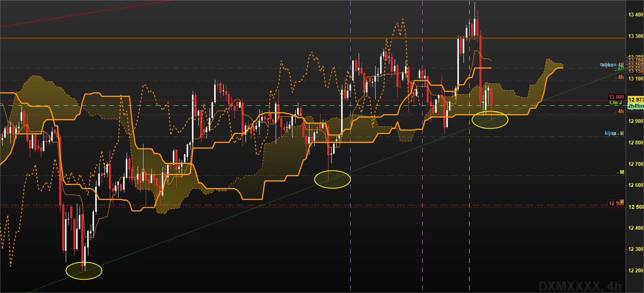
Task: Select the red 13 000 level label
Action: 616,97
